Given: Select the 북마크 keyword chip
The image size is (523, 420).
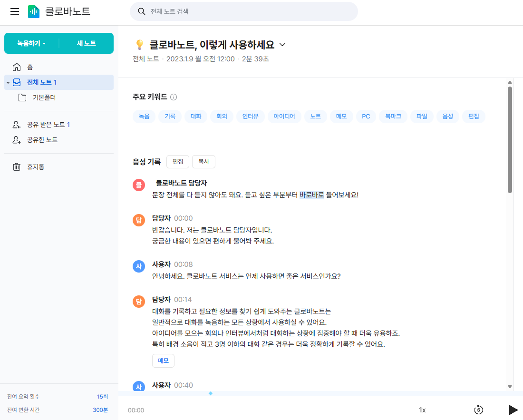Looking at the screenshot, I should (x=393, y=117).
